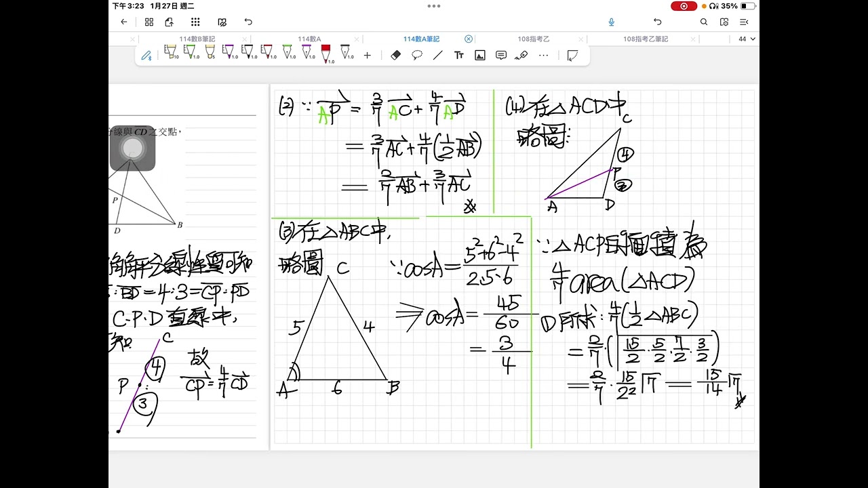The width and height of the screenshot is (868, 488).
Task: Add a new pen with plus
Action: (368, 56)
